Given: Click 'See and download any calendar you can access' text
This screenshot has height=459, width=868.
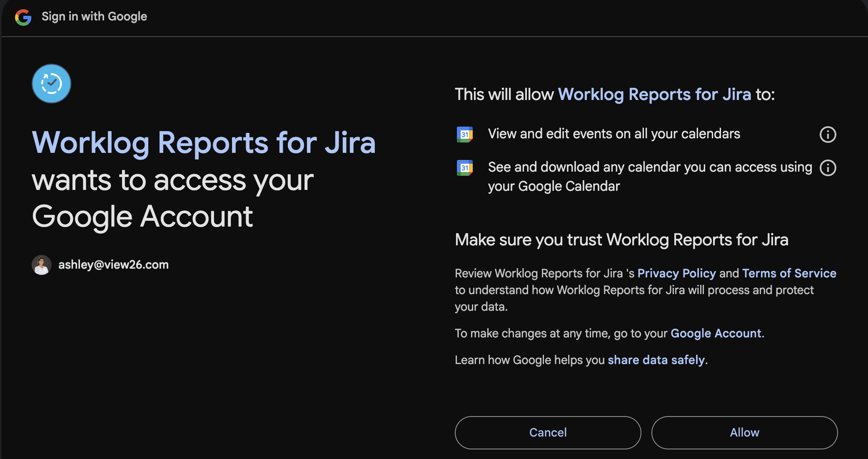Looking at the screenshot, I should point(650,177).
